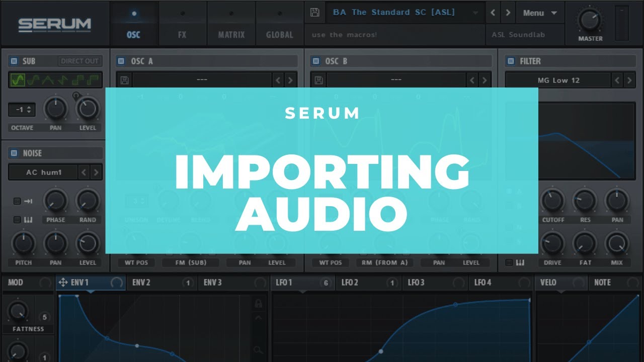The width and height of the screenshot is (644, 362).
Task: Click the Sub oscillator PAN knob
Action: pyautogui.click(x=55, y=109)
